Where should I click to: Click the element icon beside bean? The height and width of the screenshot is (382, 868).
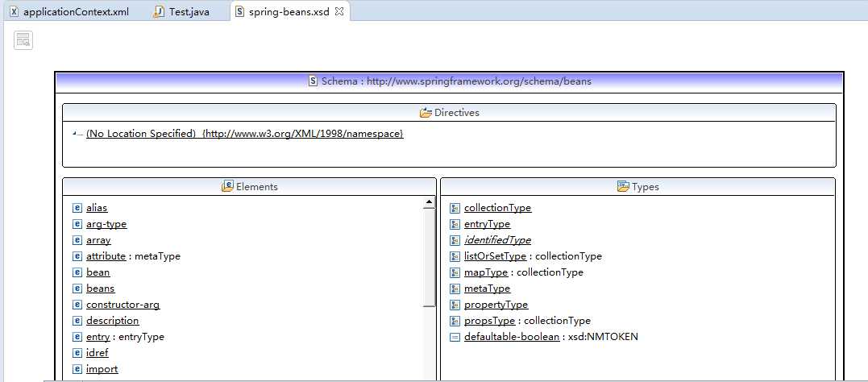[x=77, y=272]
